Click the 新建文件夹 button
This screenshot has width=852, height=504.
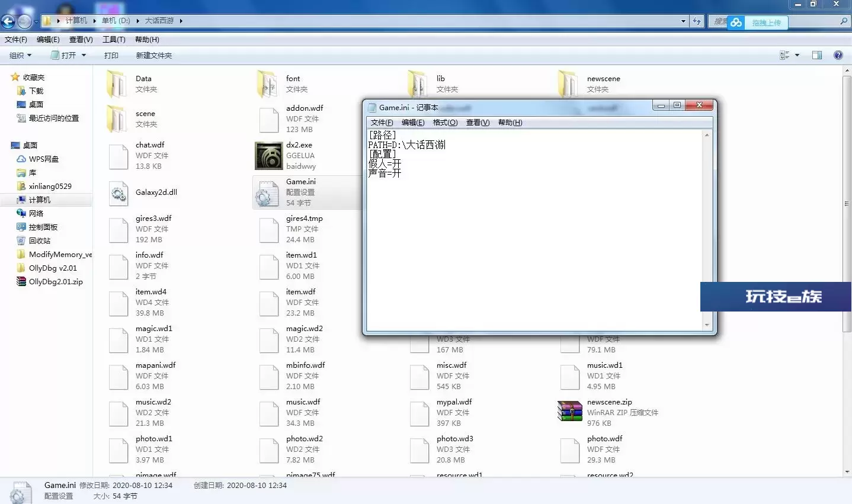[x=154, y=55]
